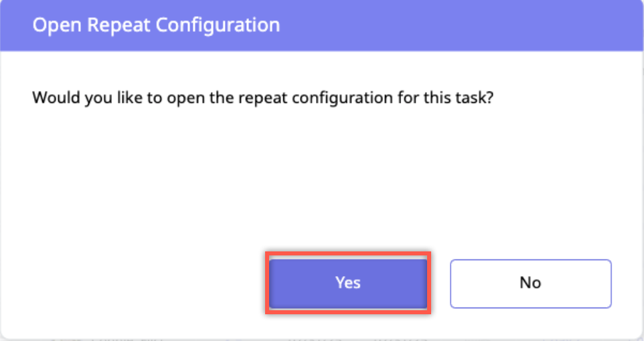The width and height of the screenshot is (644, 341).
Task: Hit the filled purple Yes button
Action: coord(348,283)
